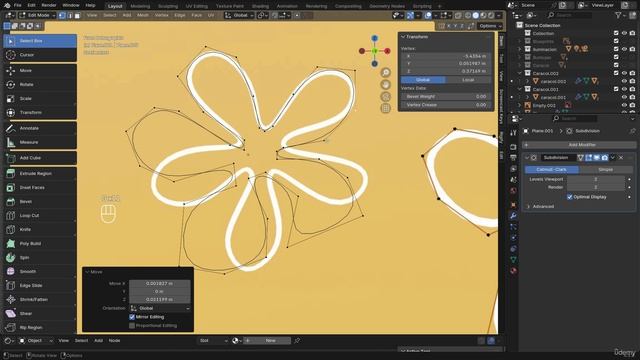Screen dimensions: 640x360
Task: Toggle Subdivision modifier render camera icon
Action: tap(604, 158)
